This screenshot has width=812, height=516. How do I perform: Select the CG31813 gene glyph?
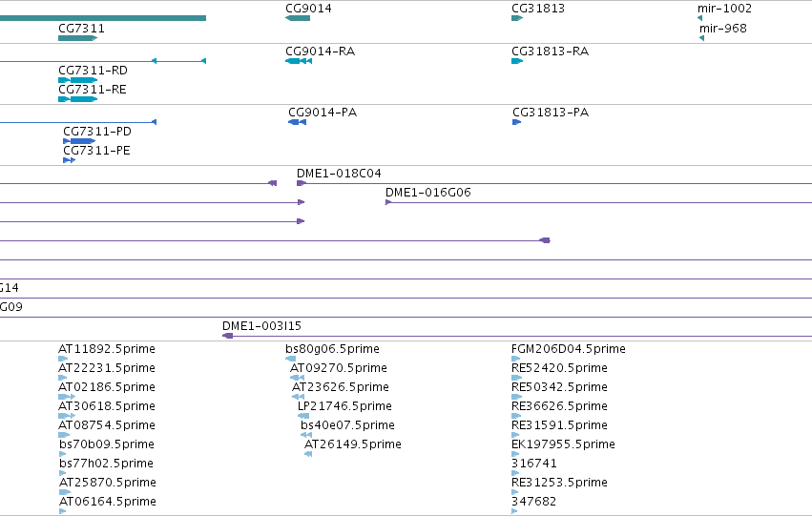tap(517, 18)
